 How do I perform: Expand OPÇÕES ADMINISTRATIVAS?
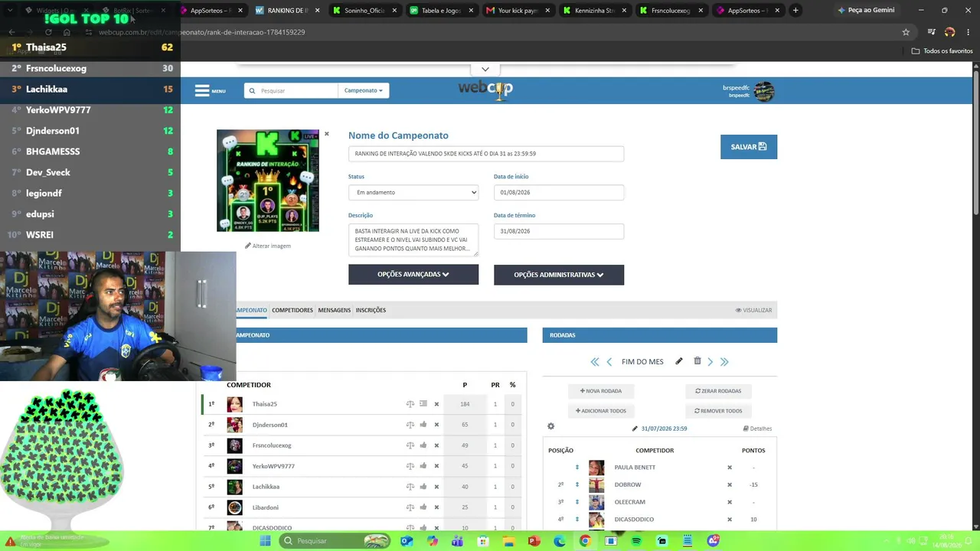pyautogui.click(x=559, y=275)
